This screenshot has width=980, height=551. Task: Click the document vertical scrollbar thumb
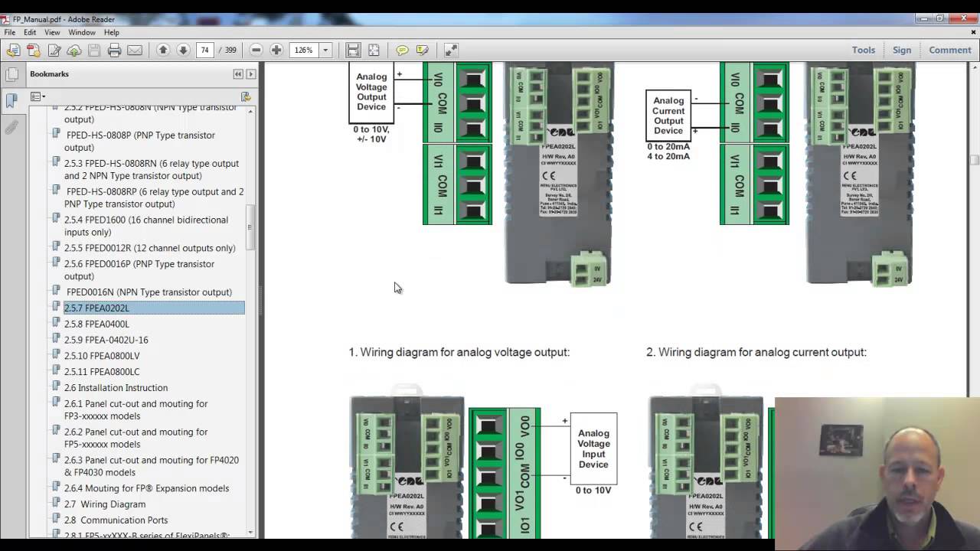click(975, 159)
